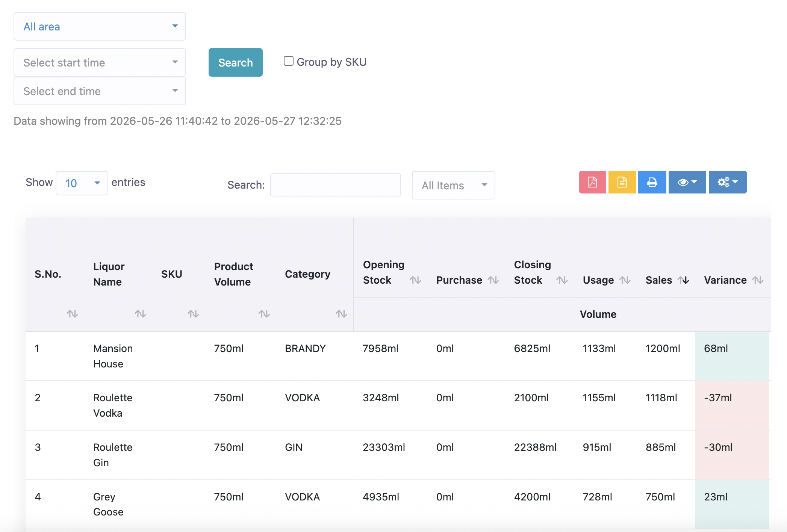Print table using blue printer icon
Viewport: 787px width, 532px height.
[x=652, y=182]
